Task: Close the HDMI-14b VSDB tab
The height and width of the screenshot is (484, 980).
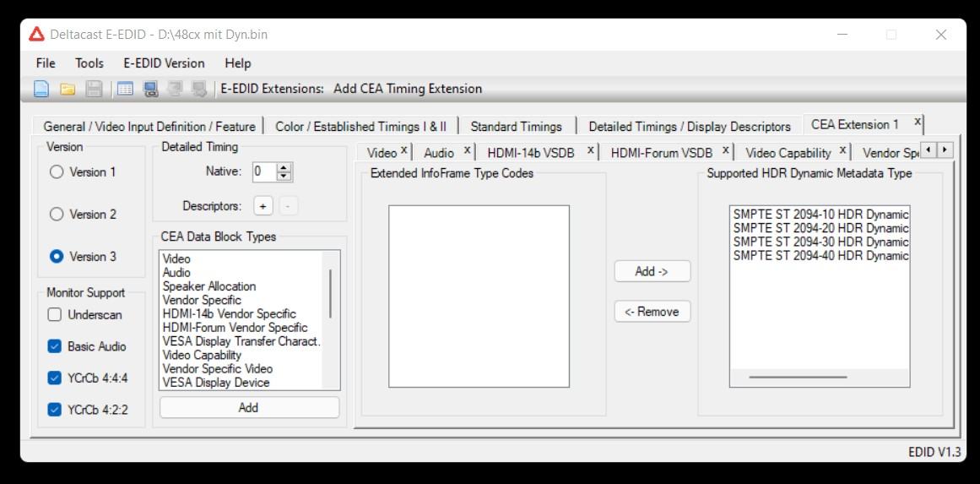Action: click(591, 150)
